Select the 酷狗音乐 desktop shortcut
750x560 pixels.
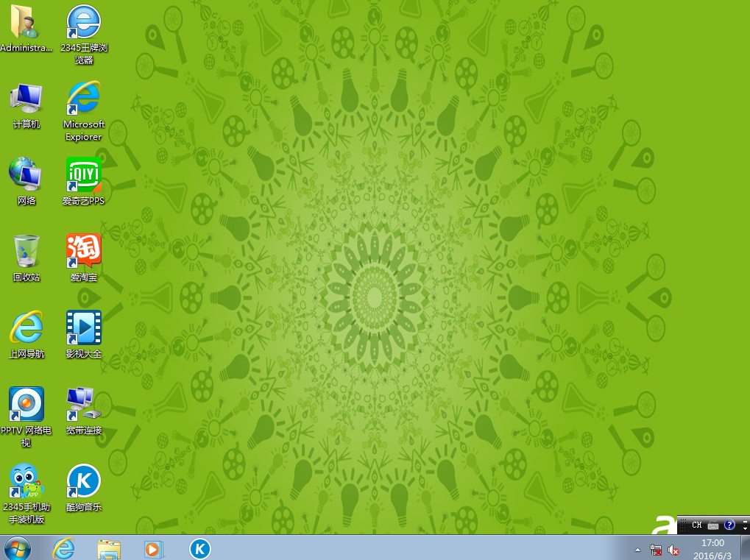coord(84,488)
